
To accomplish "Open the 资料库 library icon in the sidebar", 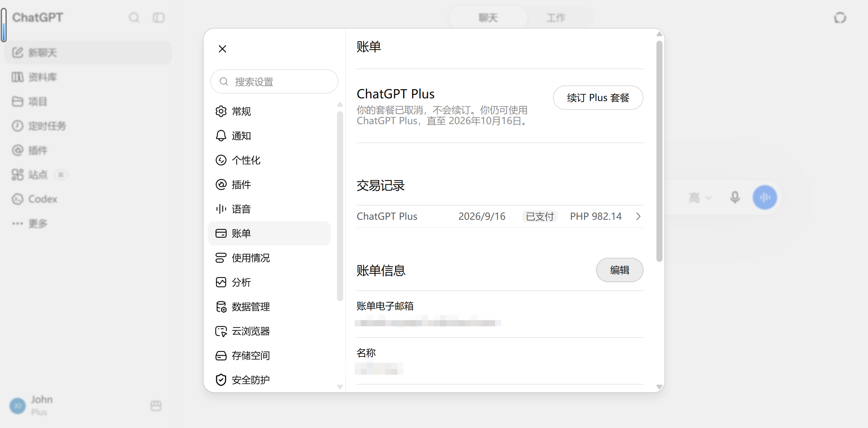I will [18, 77].
